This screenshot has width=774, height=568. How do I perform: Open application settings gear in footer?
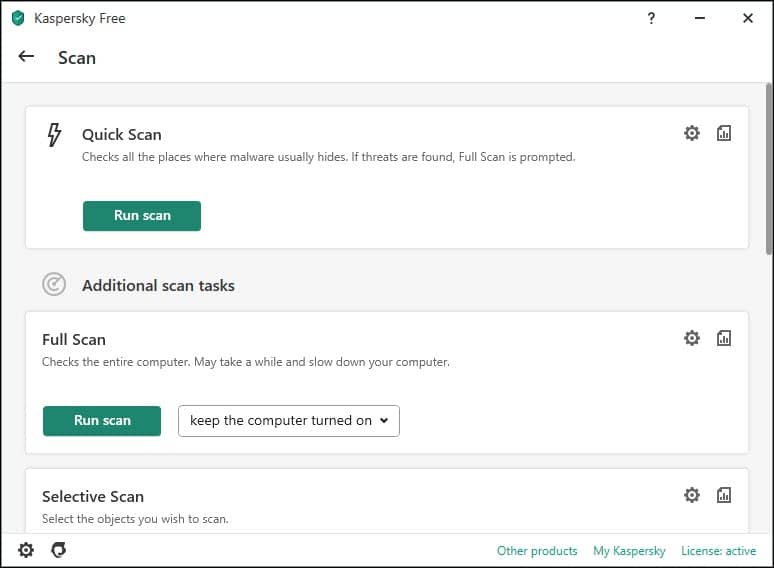(26, 550)
